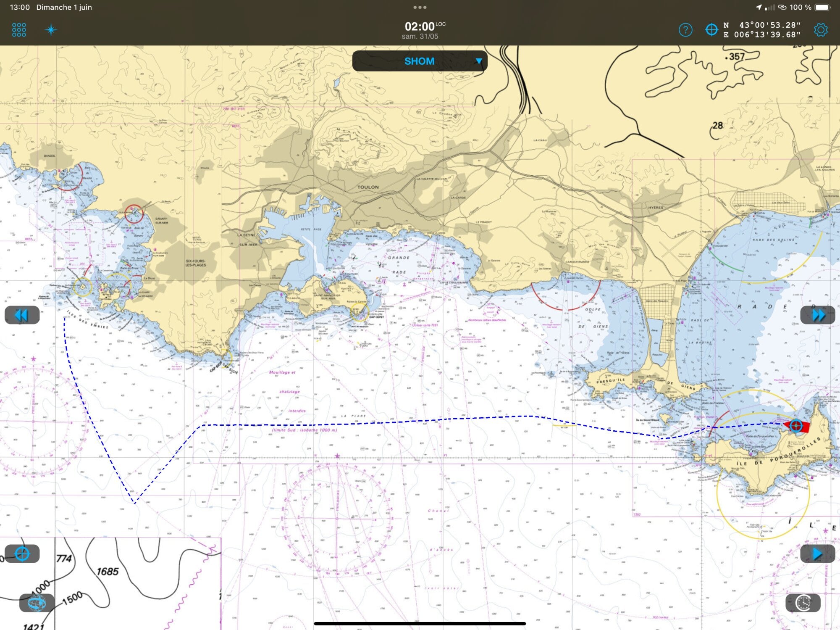Open settings gear in top bar

pyautogui.click(x=820, y=30)
